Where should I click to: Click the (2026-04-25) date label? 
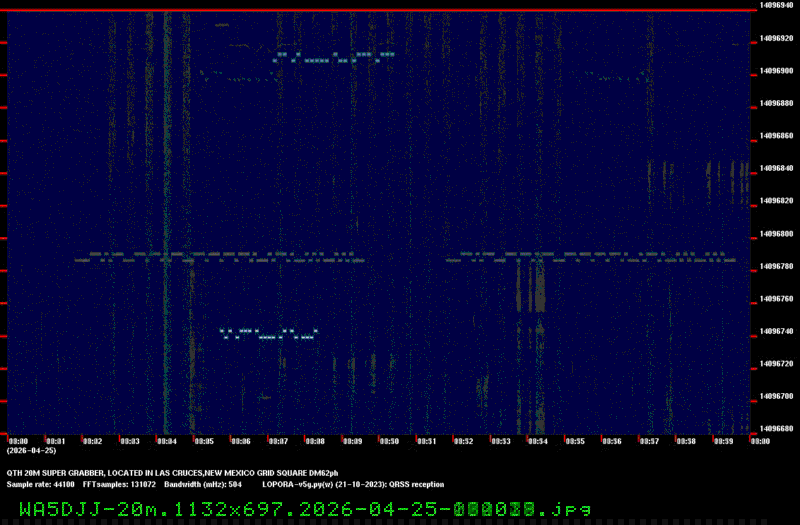[x=31, y=451]
